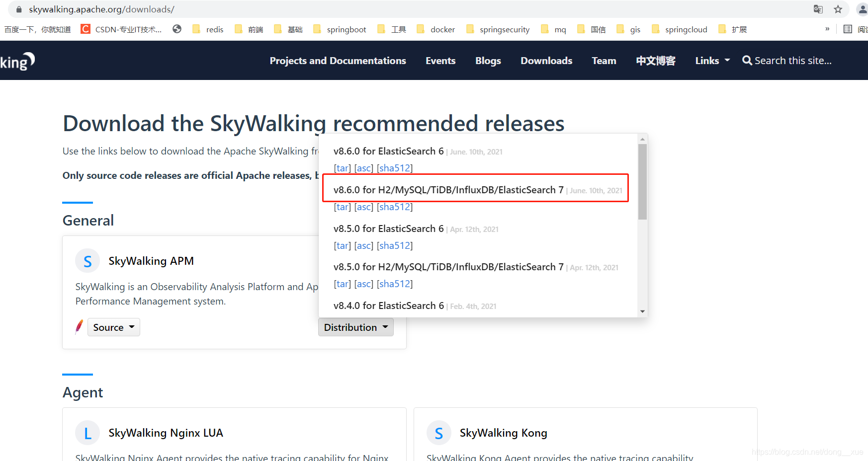Download tar for v8.6.0 H2/MySQL/TiDB
Screen dimensions: 868x461
coord(342,207)
